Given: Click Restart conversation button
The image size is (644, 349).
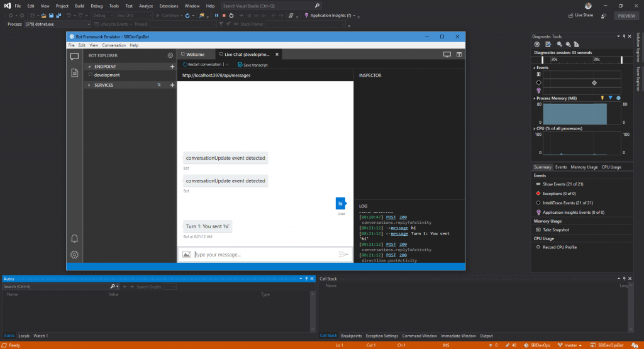Looking at the screenshot, I should [202, 65].
